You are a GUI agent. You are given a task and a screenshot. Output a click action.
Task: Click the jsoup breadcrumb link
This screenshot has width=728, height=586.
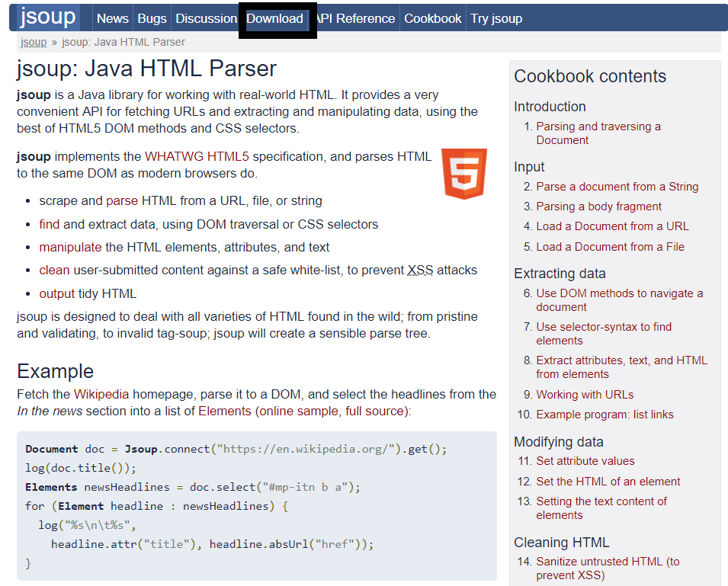tap(34, 42)
